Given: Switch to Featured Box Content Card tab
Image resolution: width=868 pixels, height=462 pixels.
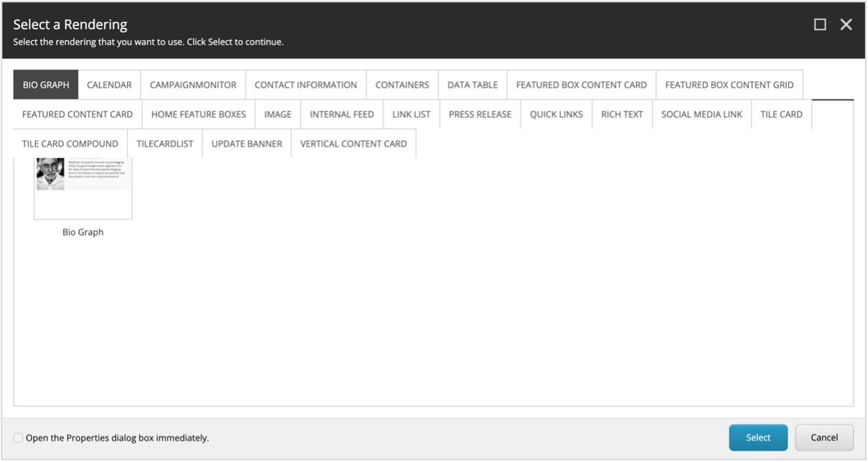Looking at the screenshot, I should (581, 85).
